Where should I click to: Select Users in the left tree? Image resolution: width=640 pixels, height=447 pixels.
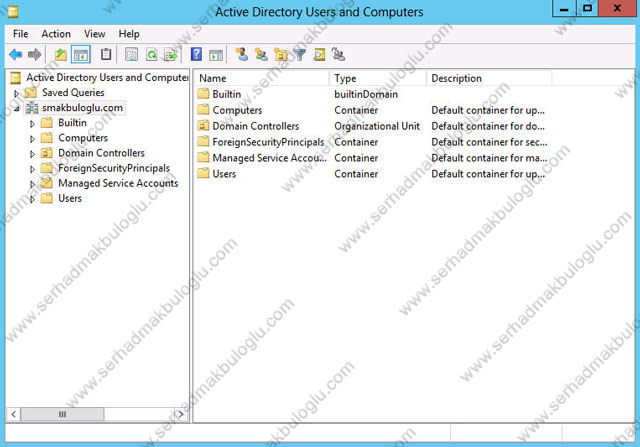tap(70, 198)
